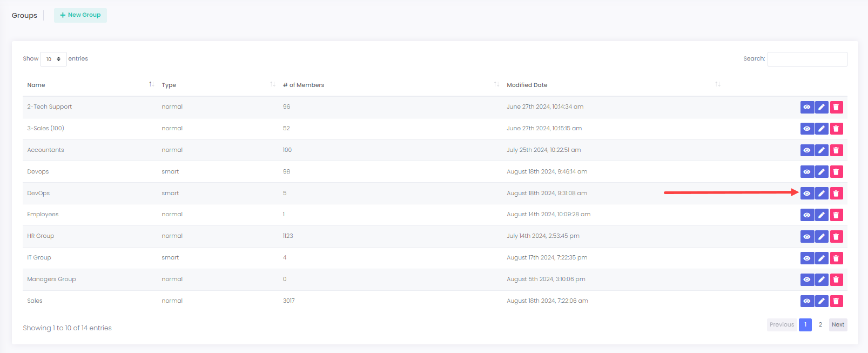Sort by # of Members column

304,85
